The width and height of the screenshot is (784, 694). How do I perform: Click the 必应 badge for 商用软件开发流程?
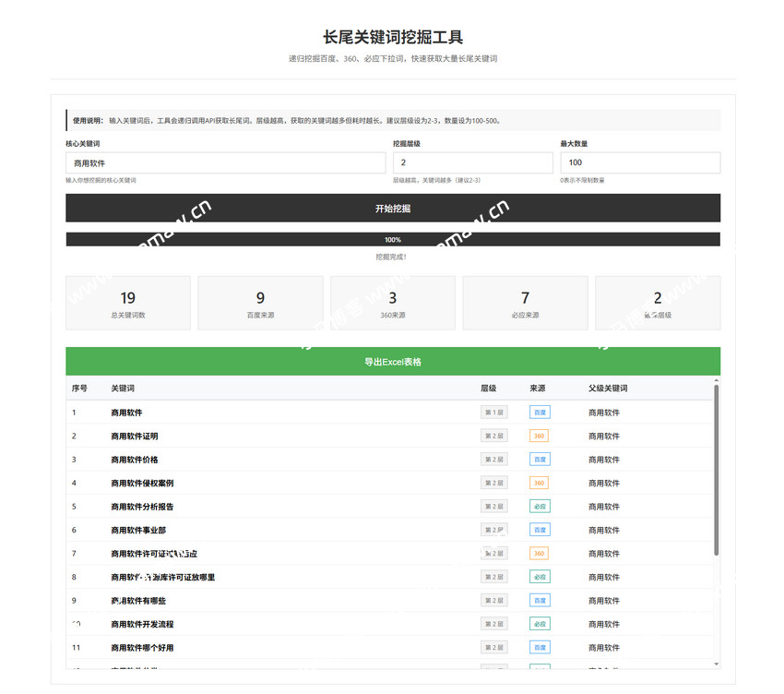(x=539, y=623)
